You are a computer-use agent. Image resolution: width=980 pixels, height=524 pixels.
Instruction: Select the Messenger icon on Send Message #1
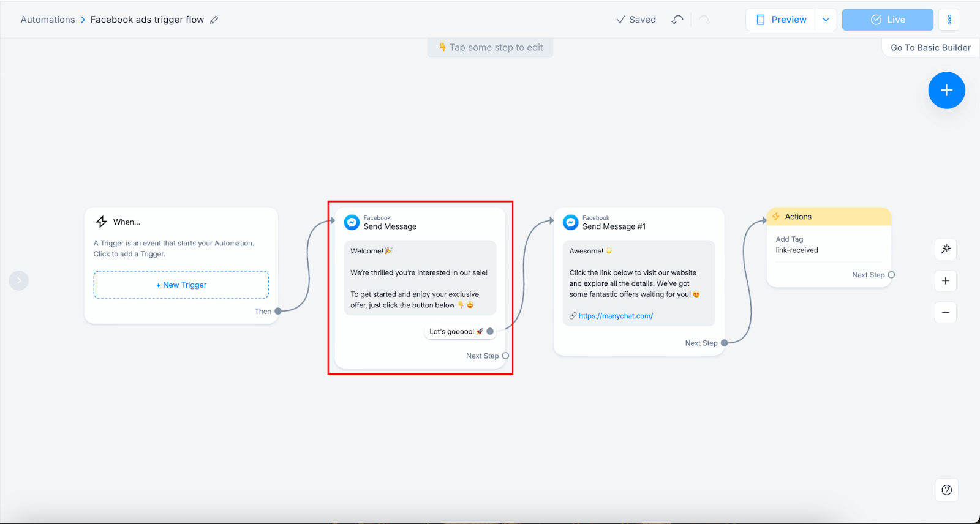pyautogui.click(x=570, y=222)
